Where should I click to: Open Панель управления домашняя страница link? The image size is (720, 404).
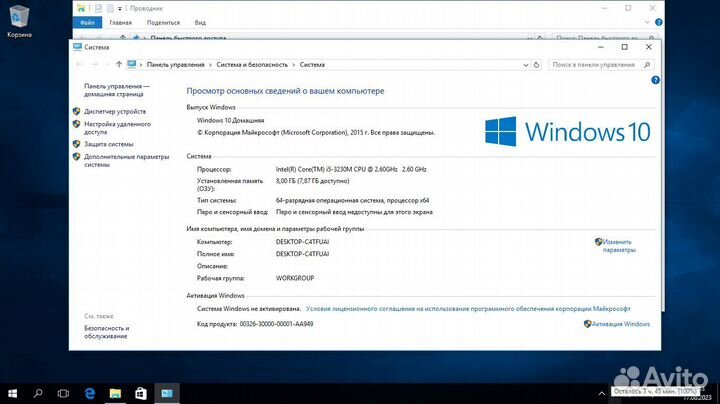117,90
